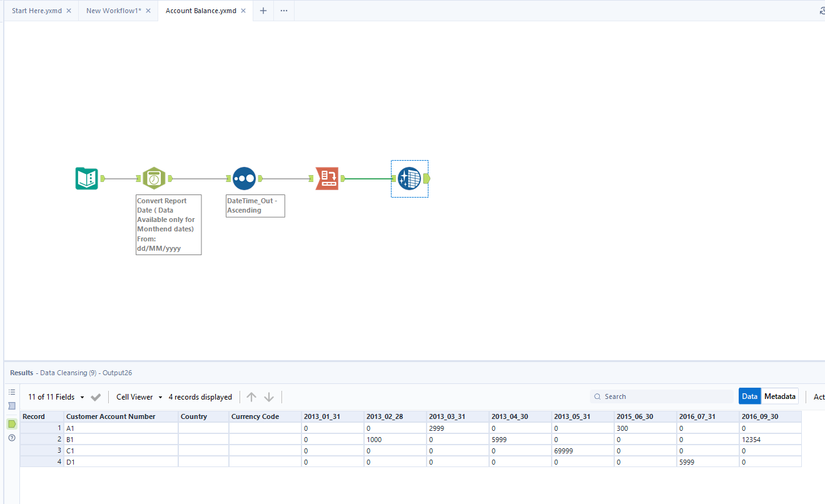The height and width of the screenshot is (504, 825).
Task: Click the next record down arrow
Action: coord(269,396)
